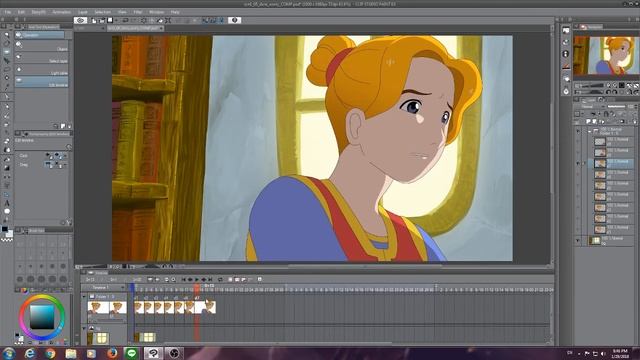Go to first frame in timeline

point(184,280)
